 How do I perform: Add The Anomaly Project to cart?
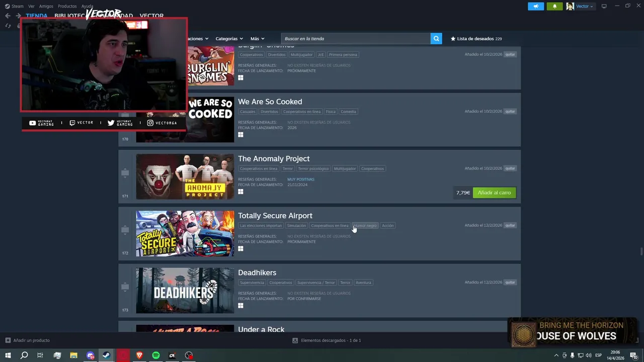pyautogui.click(x=494, y=193)
